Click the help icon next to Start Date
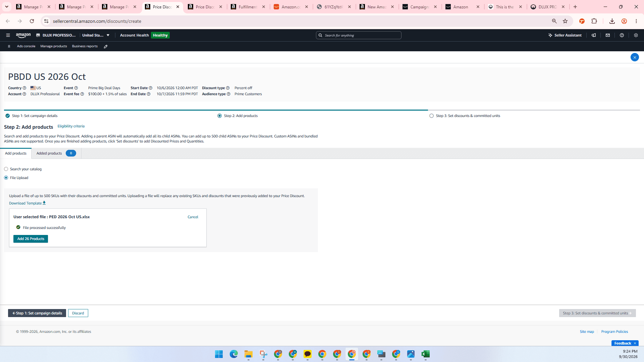 click(151, 88)
